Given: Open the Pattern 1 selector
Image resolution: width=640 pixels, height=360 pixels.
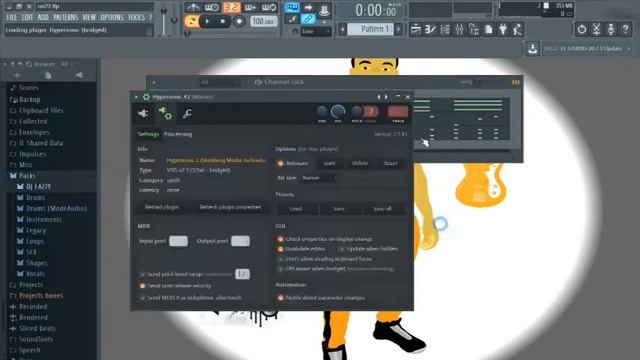Looking at the screenshot, I should (371, 29).
